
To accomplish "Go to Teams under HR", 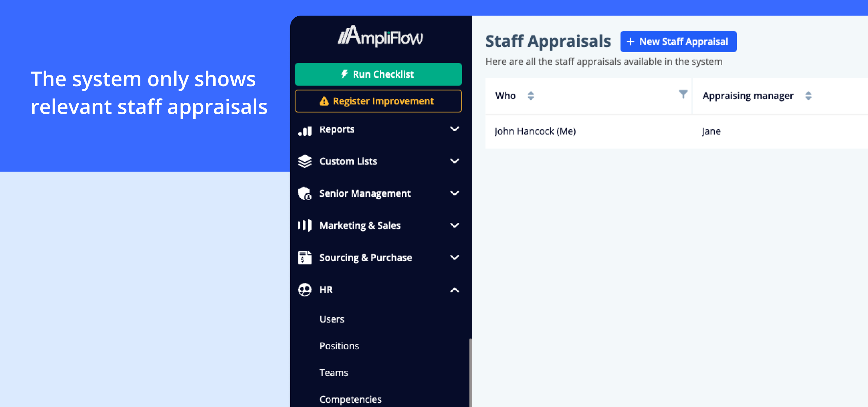I will click(x=334, y=373).
